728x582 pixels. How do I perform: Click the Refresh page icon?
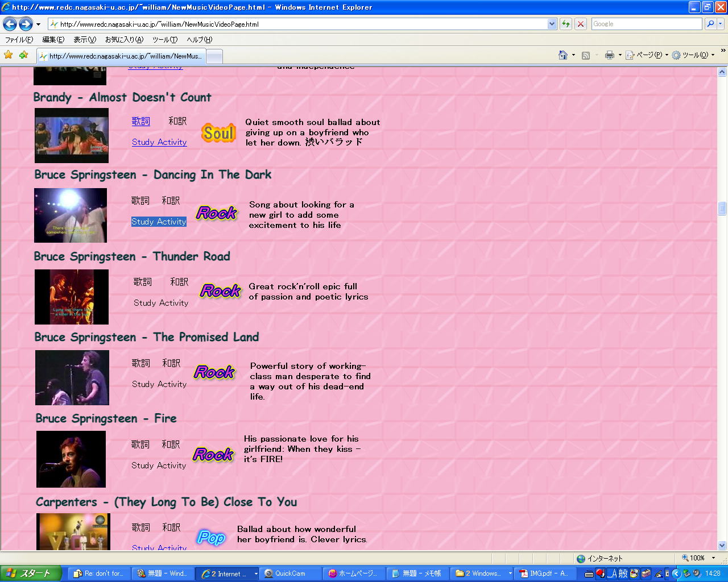click(566, 24)
